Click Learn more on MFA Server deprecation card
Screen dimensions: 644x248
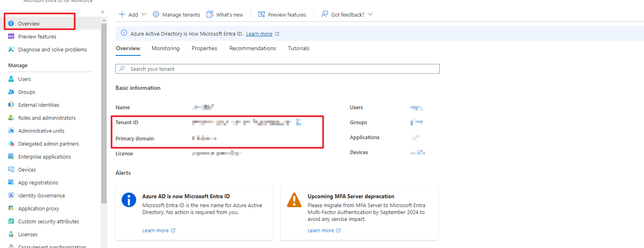(324, 231)
